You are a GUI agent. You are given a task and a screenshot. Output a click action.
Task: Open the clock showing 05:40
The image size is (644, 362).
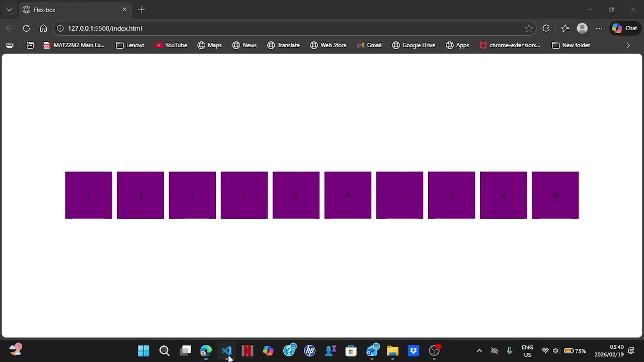609,351
